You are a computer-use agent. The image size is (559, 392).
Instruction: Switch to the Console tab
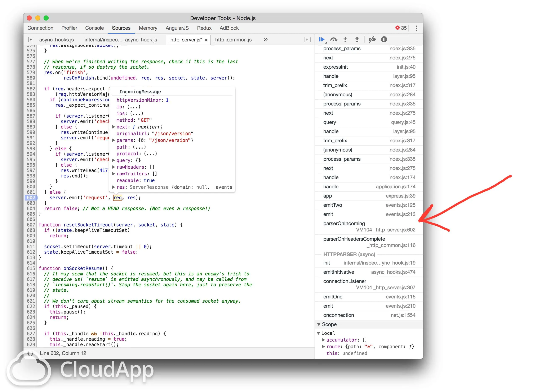[94, 28]
